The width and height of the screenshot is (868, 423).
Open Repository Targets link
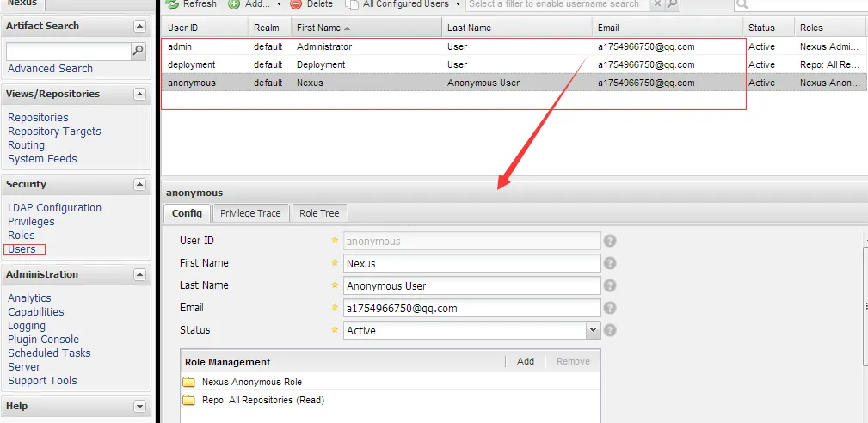(x=54, y=131)
